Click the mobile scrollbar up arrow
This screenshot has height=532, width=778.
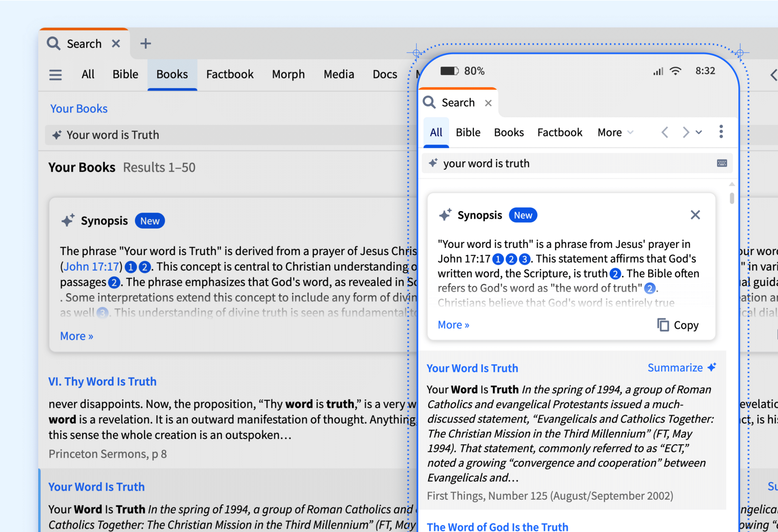click(x=732, y=184)
